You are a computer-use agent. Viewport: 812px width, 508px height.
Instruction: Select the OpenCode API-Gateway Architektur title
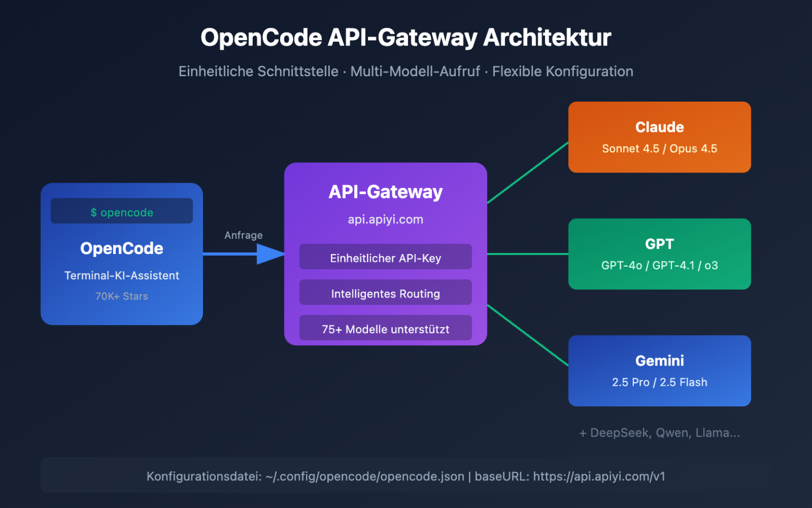pos(406,37)
